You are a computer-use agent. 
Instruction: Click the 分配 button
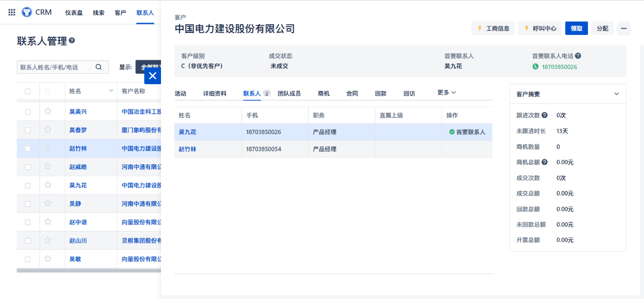[x=602, y=29]
